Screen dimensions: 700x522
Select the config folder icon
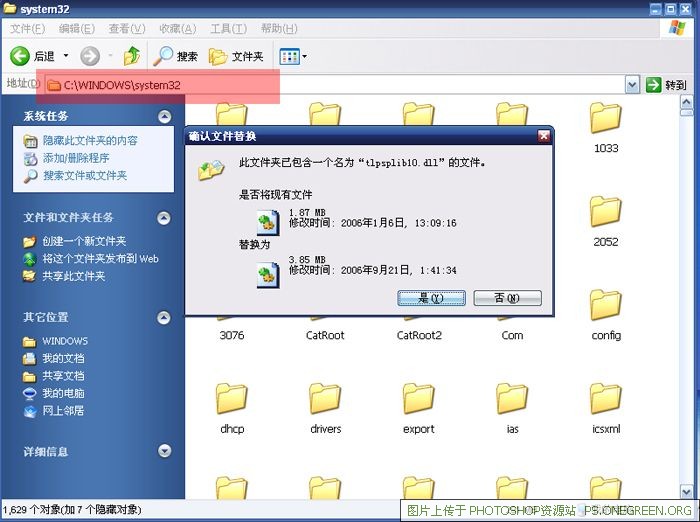coord(605,305)
